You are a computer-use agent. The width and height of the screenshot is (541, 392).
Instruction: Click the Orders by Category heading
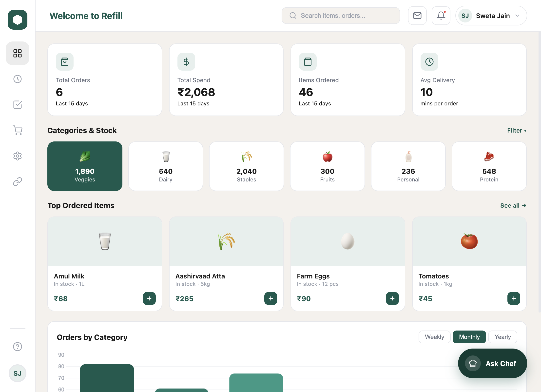pyautogui.click(x=92, y=337)
